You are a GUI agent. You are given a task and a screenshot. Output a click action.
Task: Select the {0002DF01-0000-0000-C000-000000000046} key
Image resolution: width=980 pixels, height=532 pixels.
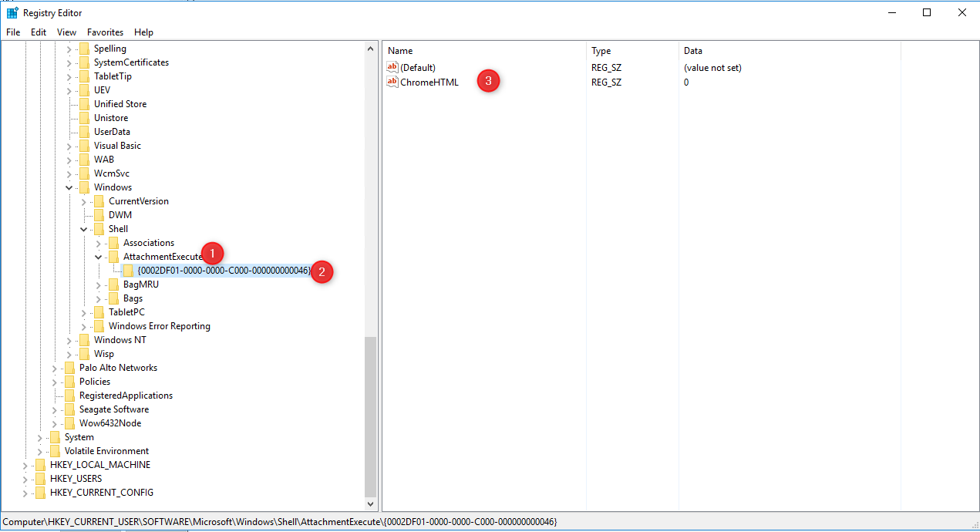224,271
